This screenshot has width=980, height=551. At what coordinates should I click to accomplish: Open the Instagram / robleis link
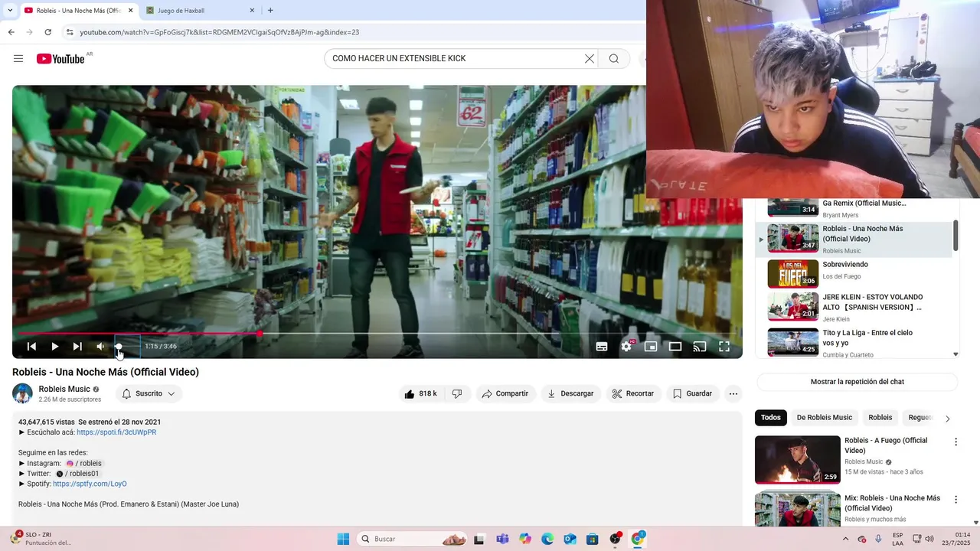83,463
